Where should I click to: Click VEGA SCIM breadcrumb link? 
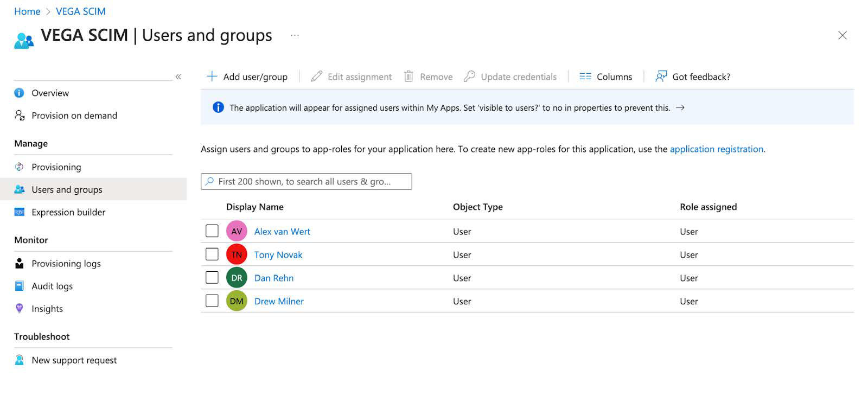coord(81,11)
